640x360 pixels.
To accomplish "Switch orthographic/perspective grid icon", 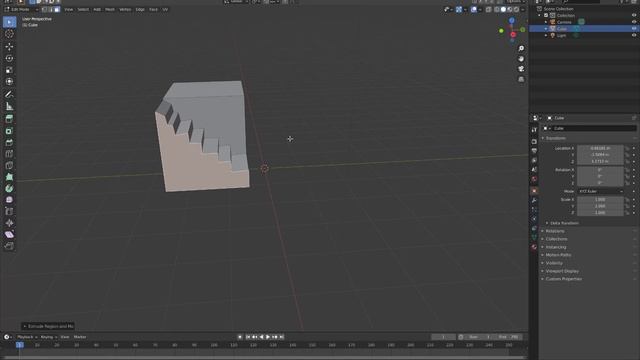I will pos(521,79).
